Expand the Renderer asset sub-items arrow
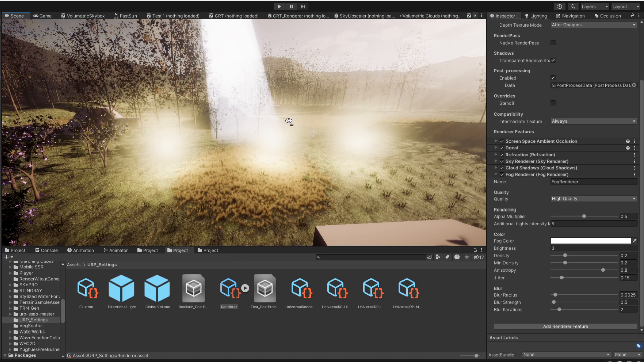Viewport: 644px width, 362px height. coord(245,288)
